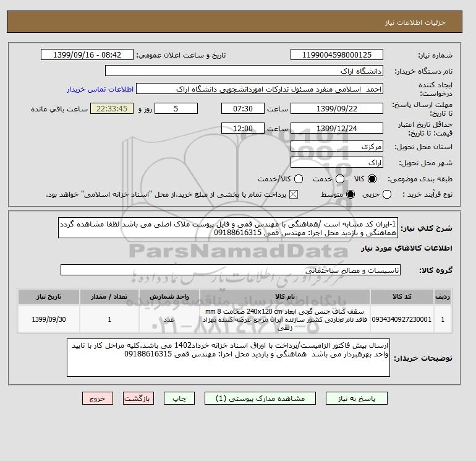
Task: Click the طبقه بندی موضوعی label
Action: (x=420, y=179)
